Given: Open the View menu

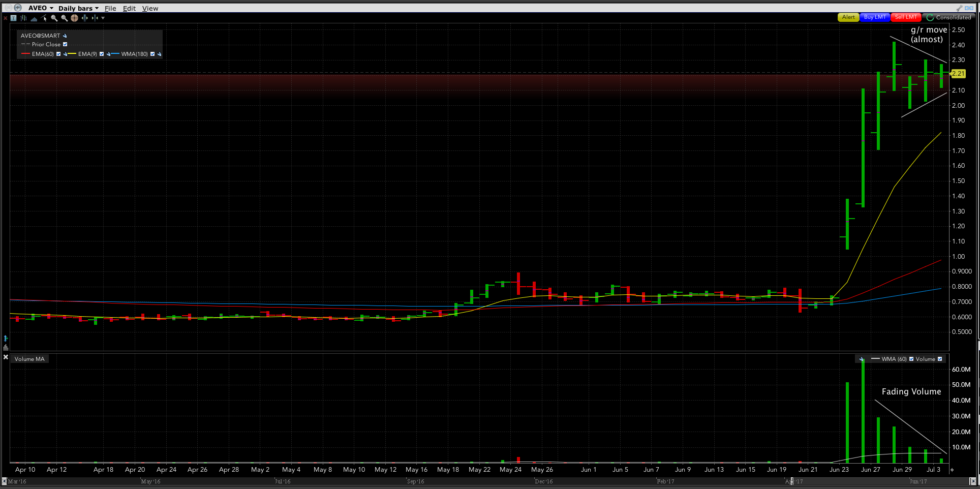Looking at the screenshot, I should click(150, 8).
